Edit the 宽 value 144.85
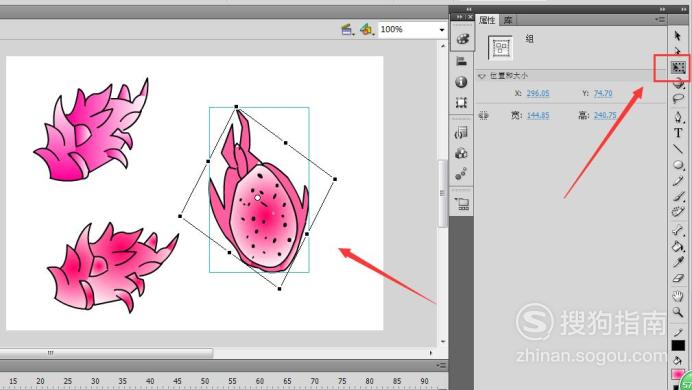Viewport: 692px width, 390px height. tap(538, 115)
